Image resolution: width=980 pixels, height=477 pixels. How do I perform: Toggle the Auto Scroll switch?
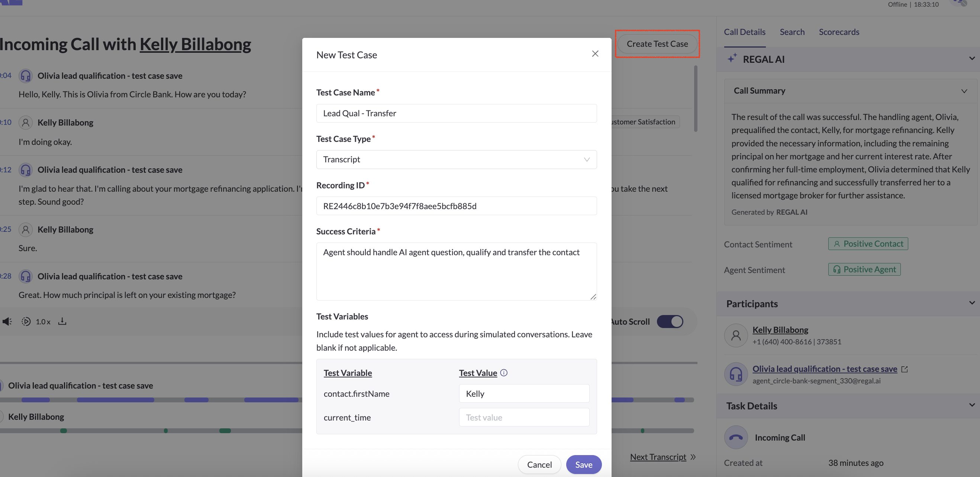pyautogui.click(x=670, y=322)
